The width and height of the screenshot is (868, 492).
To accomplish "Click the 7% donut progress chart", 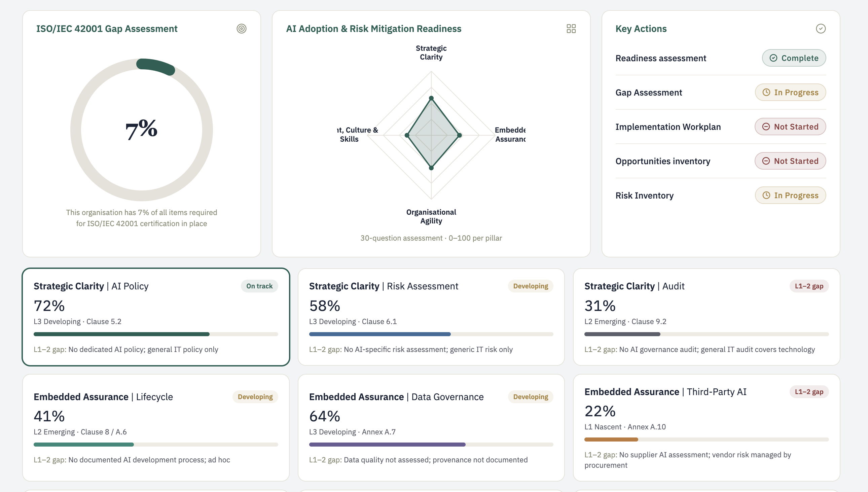I will (142, 130).
